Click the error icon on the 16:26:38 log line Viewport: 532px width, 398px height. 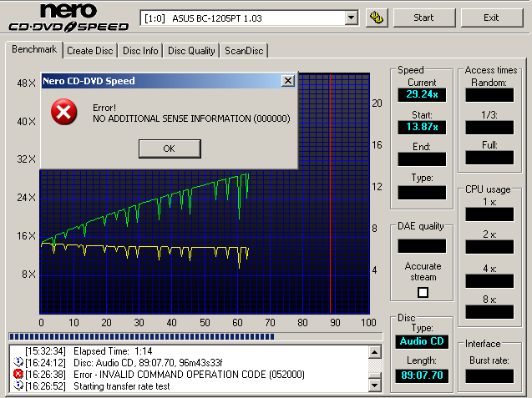(x=18, y=375)
